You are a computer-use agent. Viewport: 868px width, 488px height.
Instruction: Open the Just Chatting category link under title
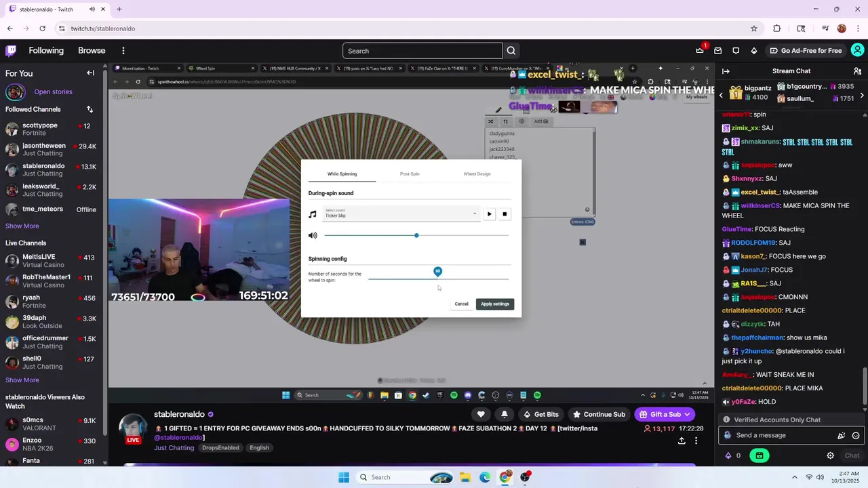tap(174, 448)
